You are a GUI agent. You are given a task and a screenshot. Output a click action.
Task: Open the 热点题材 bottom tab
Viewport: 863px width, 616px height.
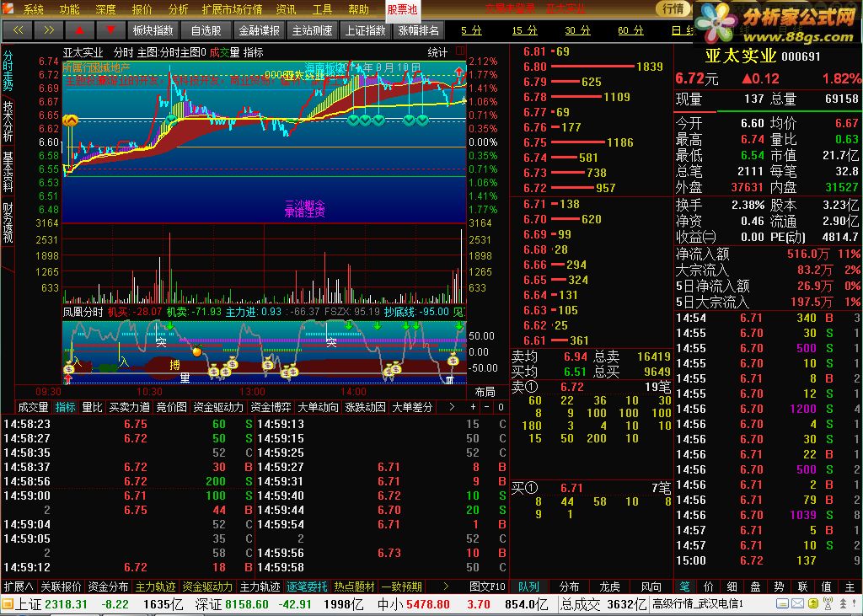point(354,587)
